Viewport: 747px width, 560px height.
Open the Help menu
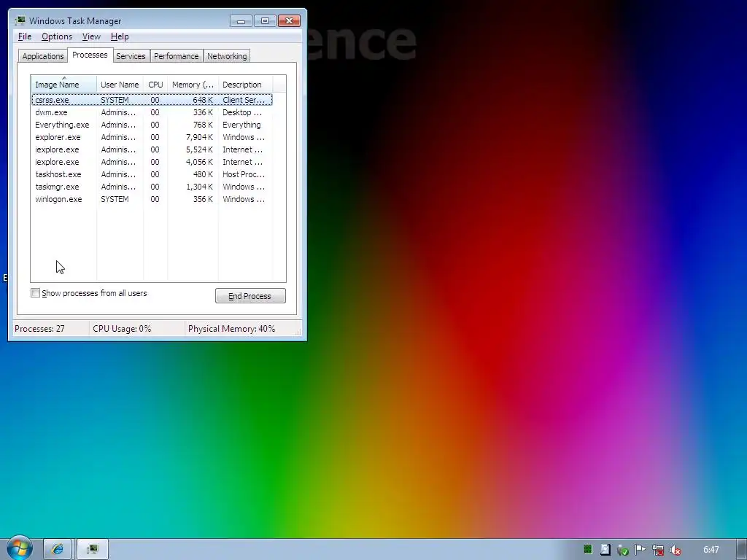[x=120, y=36]
